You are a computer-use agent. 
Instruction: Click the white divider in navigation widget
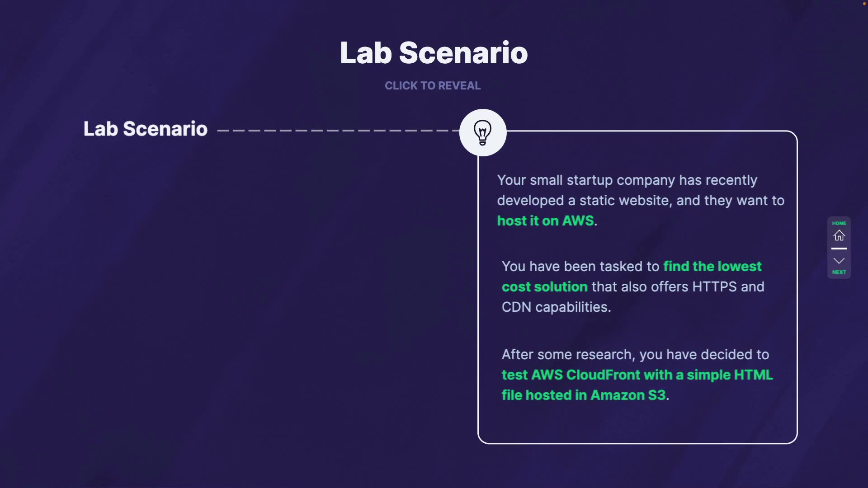coord(839,249)
